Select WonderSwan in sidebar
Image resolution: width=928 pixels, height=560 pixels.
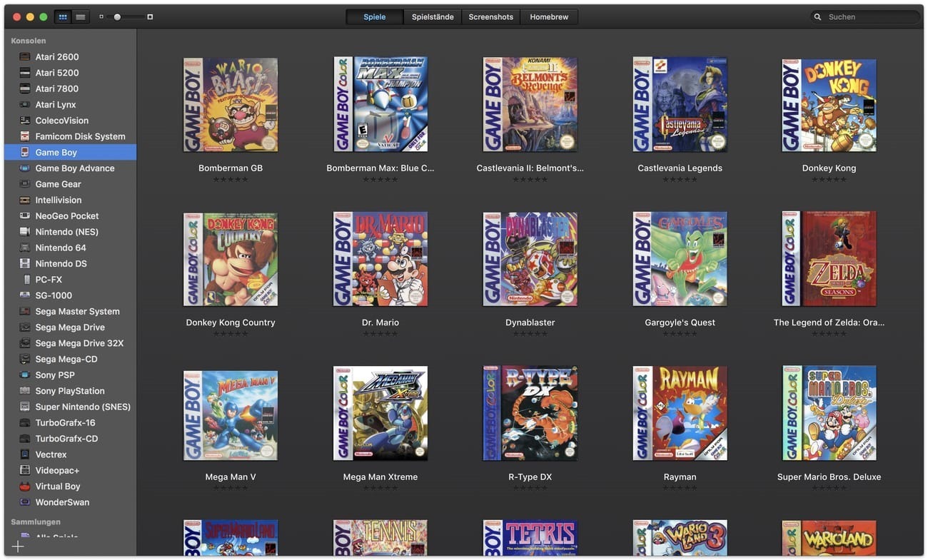click(x=70, y=502)
